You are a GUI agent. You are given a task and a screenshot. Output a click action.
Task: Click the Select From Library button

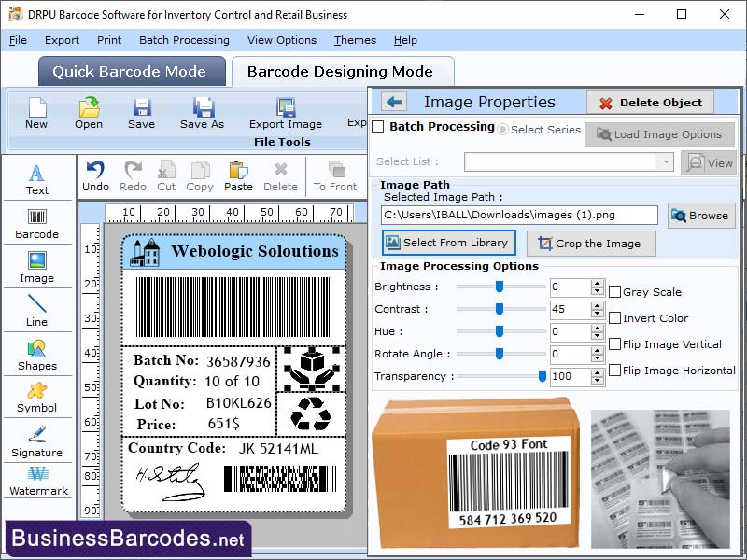coord(448,243)
